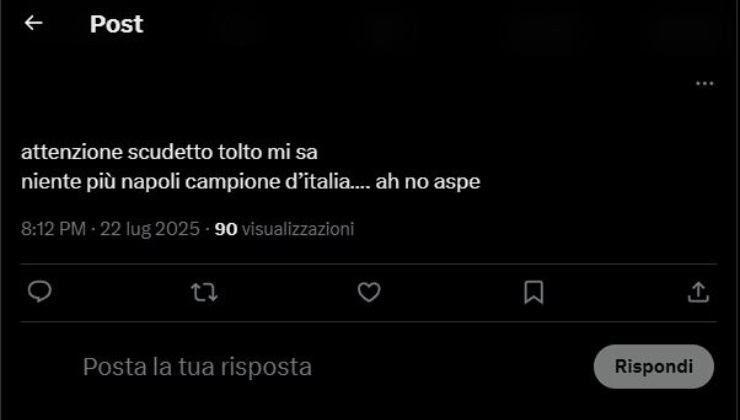Image resolution: width=740 pixels, height=420 pixels.
Task: Like the post with the heart icon
Action: click(369, 292)
